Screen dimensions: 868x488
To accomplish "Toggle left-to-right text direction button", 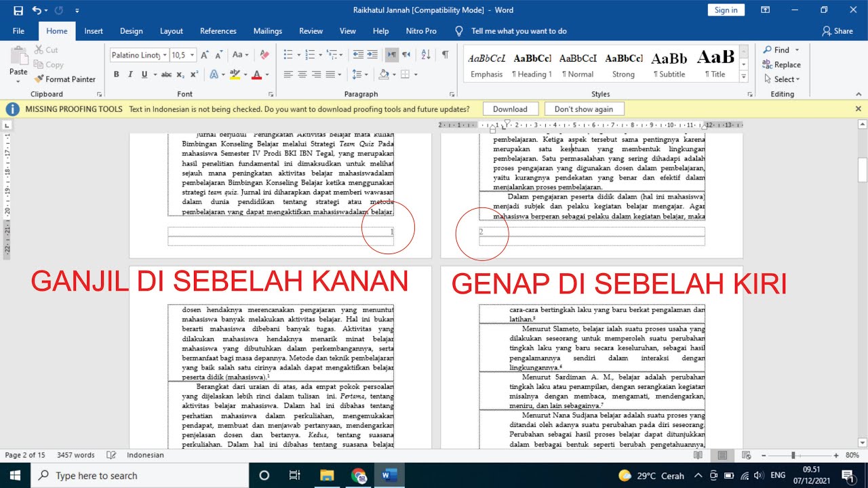I will [392, 55].
